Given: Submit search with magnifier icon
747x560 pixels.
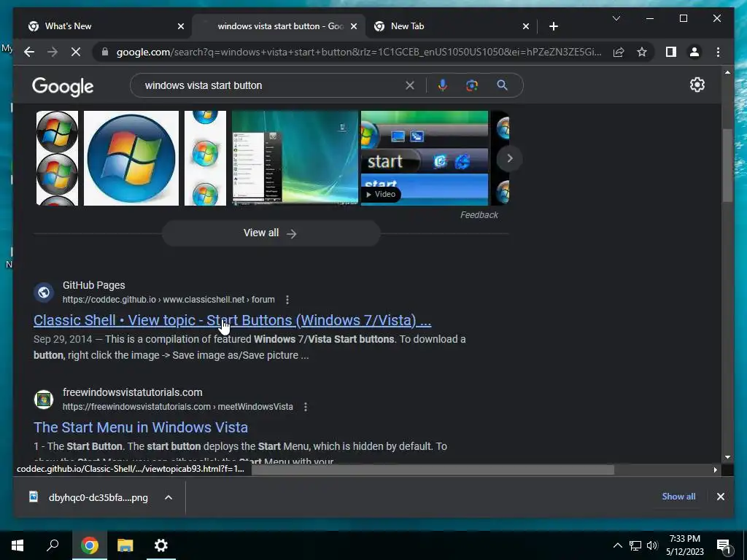Looking at the screenshot, I should 502,85.
